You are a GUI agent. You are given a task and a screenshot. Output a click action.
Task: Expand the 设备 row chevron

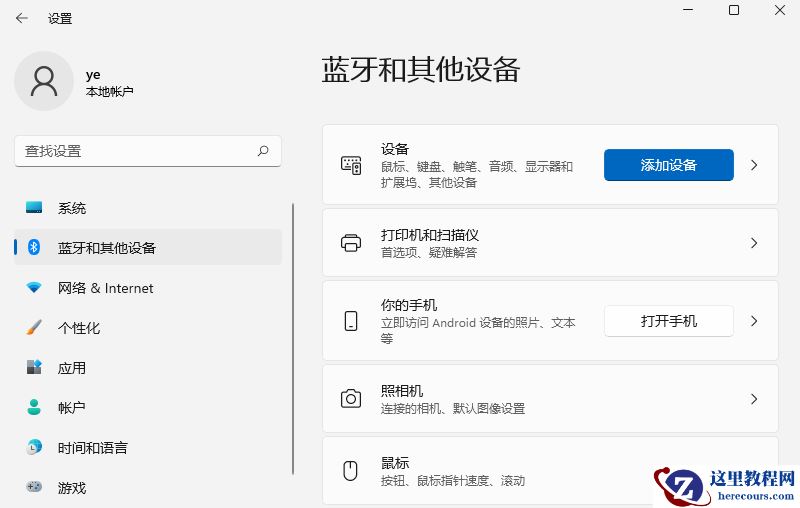click(754, 165)
